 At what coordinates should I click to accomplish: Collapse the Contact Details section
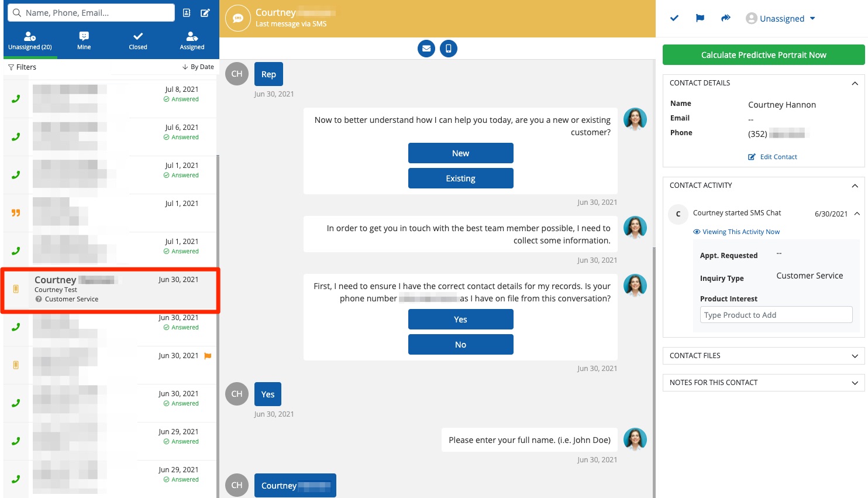pyautogui.click(x=855, y=83)
